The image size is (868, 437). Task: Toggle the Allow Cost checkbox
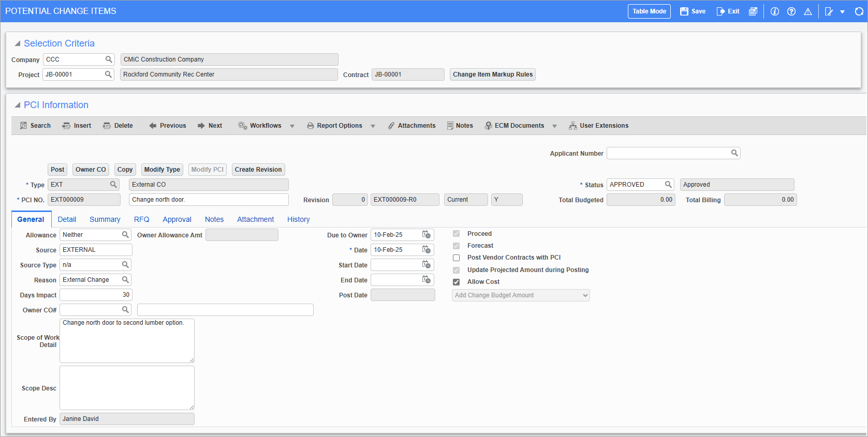(457, 282)
